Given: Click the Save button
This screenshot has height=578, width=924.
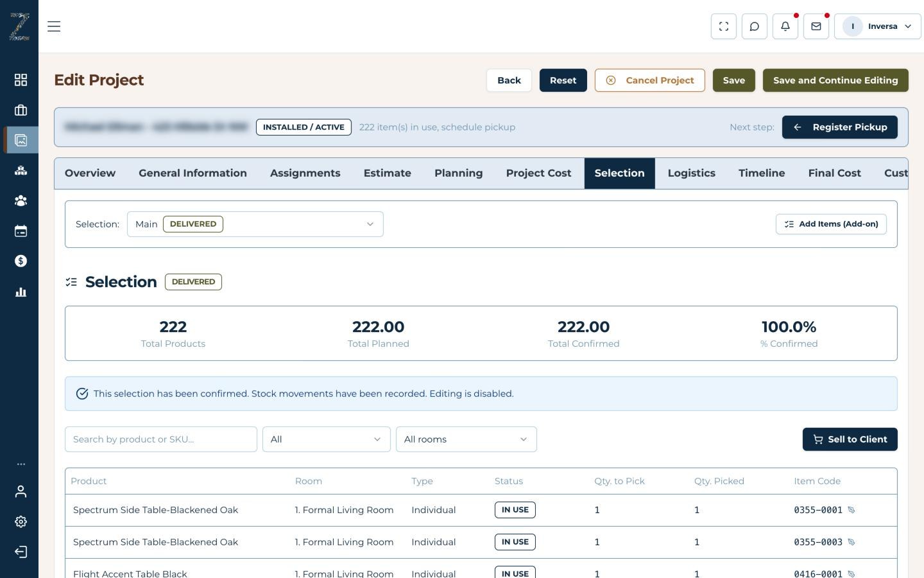Looking at the screenshot, I should click(733, 80).
